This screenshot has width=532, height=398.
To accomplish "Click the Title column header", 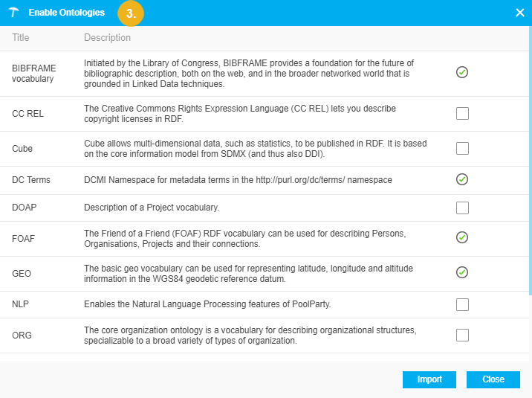I will click(x=22, y=38).
